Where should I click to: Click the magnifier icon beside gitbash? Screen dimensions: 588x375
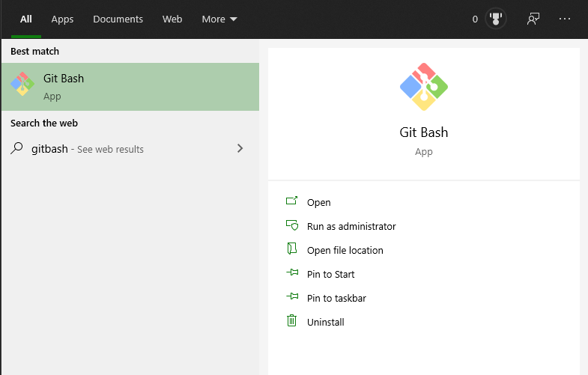(17, 148)
